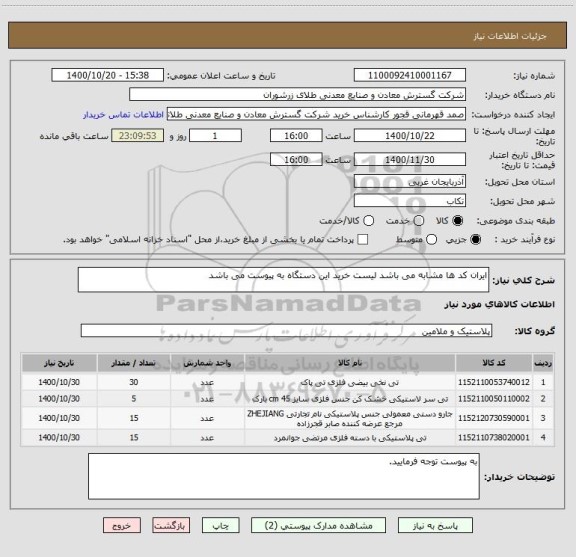Click item name تی نخی بیضی فلزی
The height and width of the screenshot is (557, 576).
coord(350,382)
